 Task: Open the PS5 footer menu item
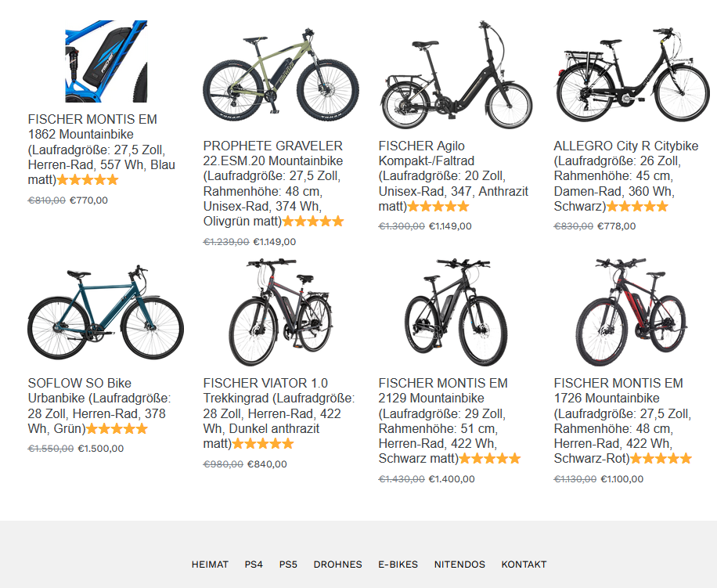pos(288,565)
